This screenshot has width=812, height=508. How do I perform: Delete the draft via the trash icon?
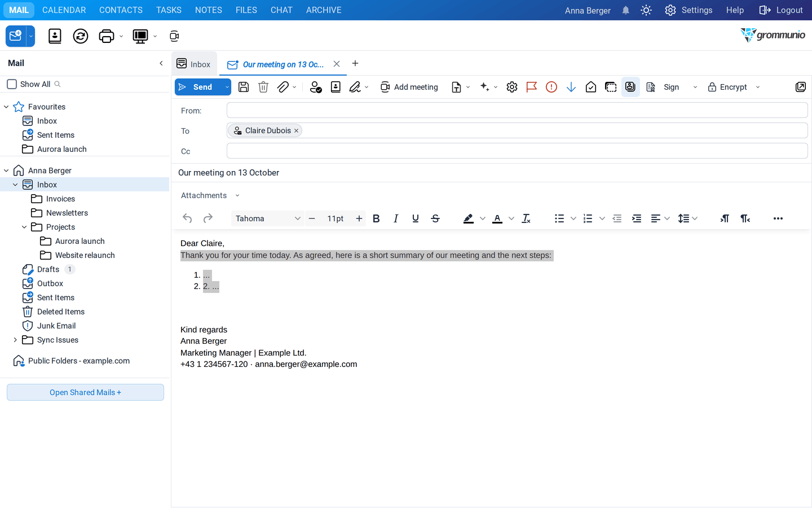tap(263, 87)
